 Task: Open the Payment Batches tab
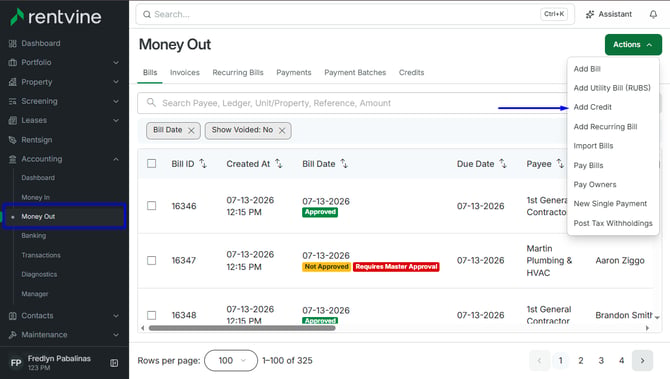355,73
